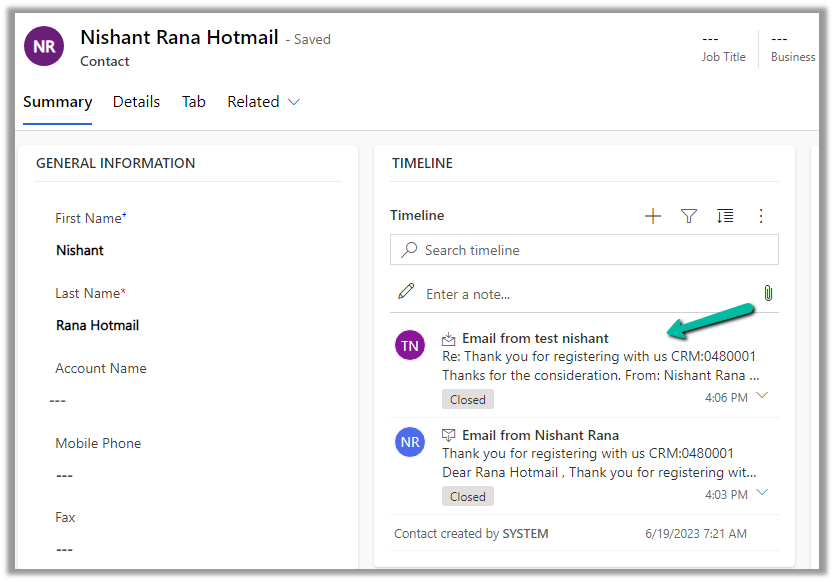Expand the 4:03 PM email entry chevron
Image resolution: width=834 pixels, height=582 pixels.
(x=763, y=493)
